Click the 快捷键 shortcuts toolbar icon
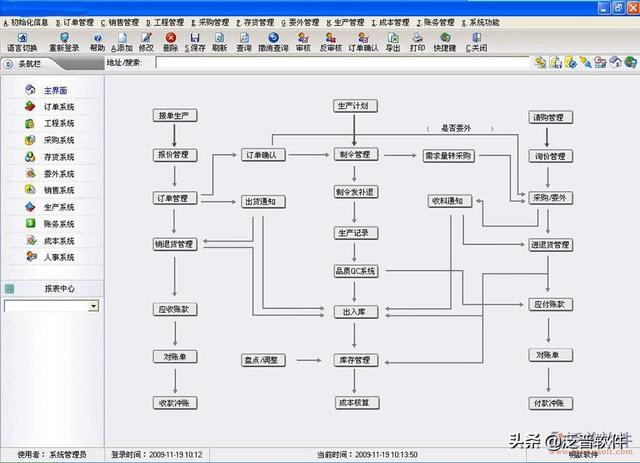 445,38
